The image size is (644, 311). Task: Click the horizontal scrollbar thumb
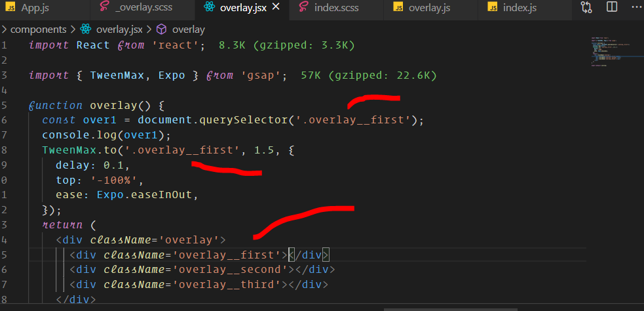[451, 309]
